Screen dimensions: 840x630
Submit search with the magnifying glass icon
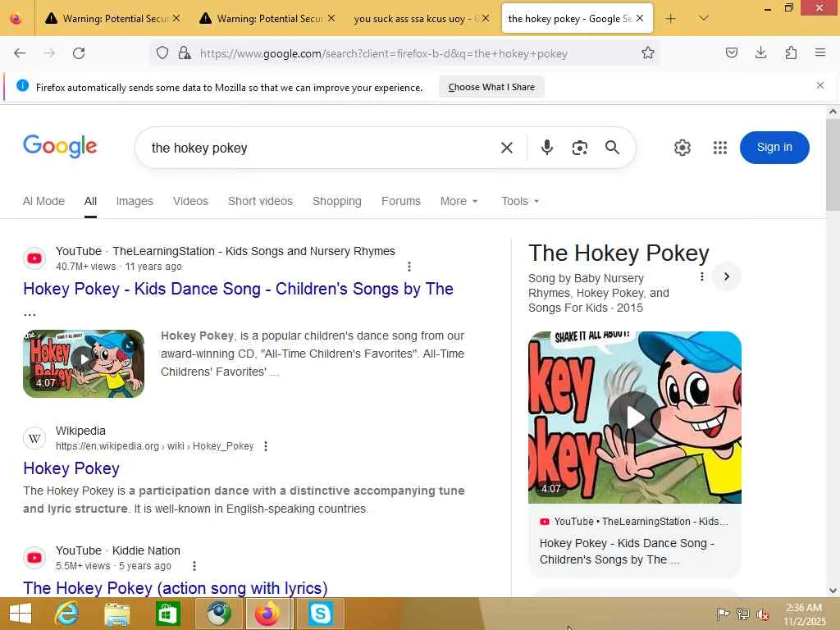click(612, 148)
